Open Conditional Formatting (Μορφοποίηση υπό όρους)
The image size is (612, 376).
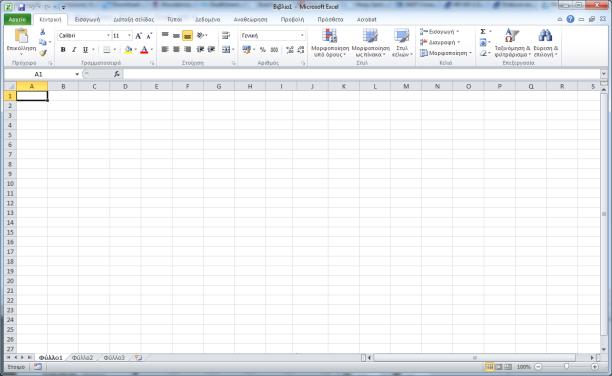330,43
